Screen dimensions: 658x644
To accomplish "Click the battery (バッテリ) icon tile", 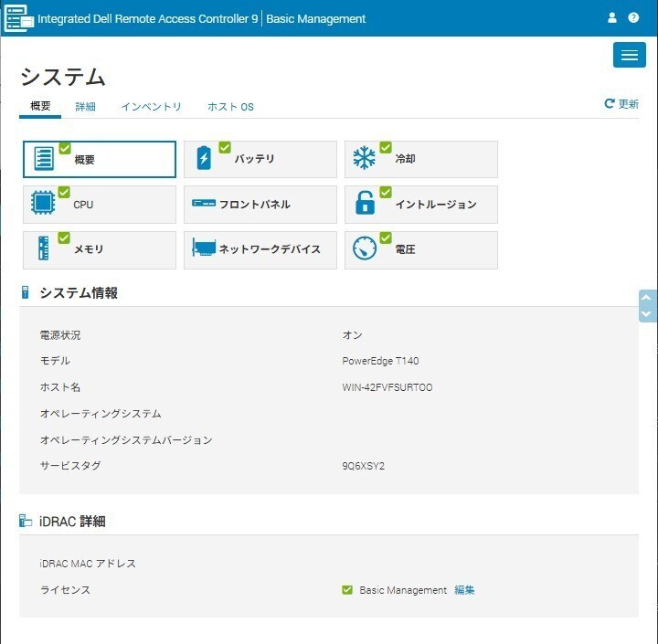I will tap(204, 159).
